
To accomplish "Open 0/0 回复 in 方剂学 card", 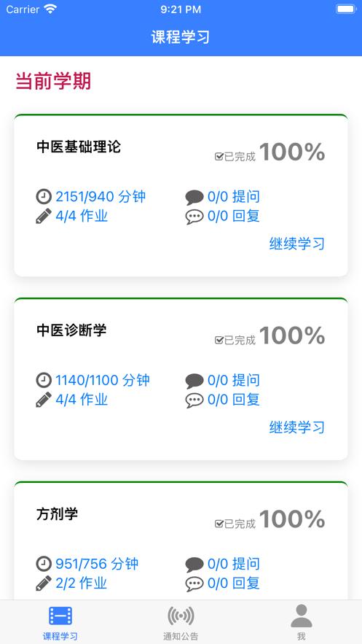I will point(234,583).
